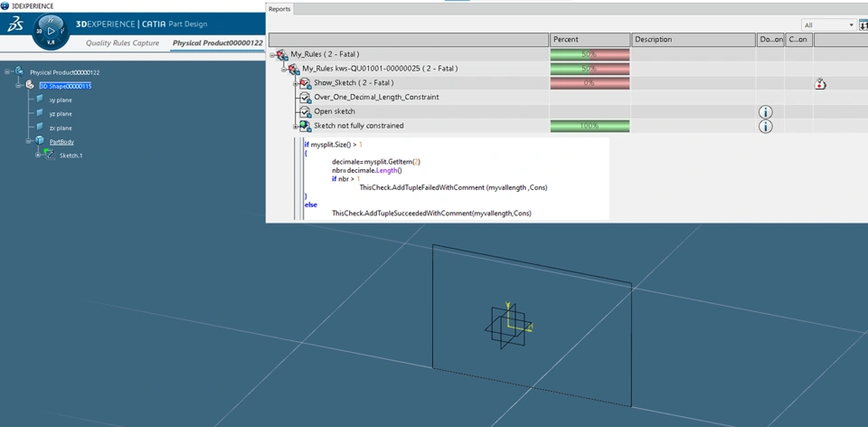Select the xy plane label

pyautogui.click(x=61, y=100)
